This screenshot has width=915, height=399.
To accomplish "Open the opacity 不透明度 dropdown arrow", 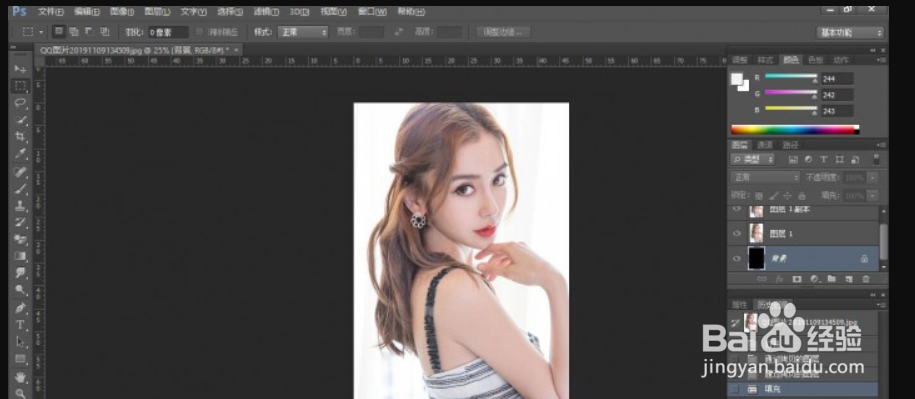I will point(872,177).
